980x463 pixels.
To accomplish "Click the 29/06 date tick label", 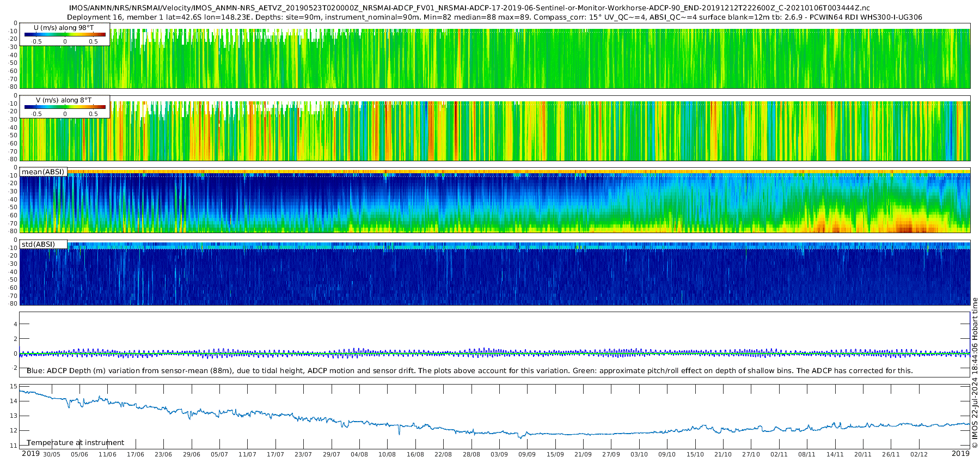I will point(192,454).
